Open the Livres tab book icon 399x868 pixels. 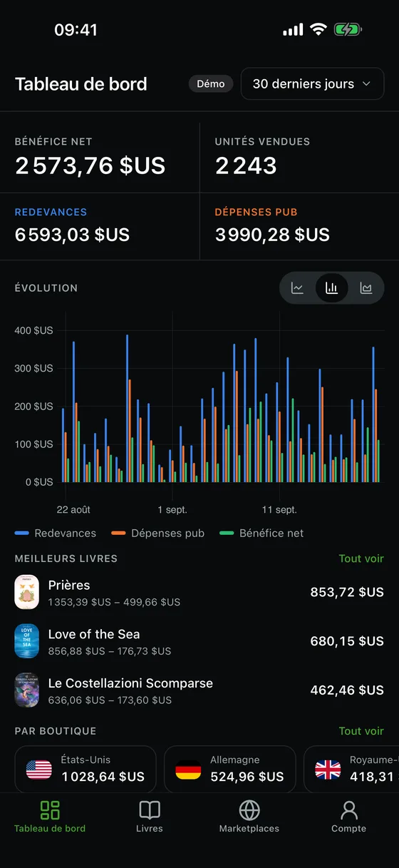pos(150,810)
